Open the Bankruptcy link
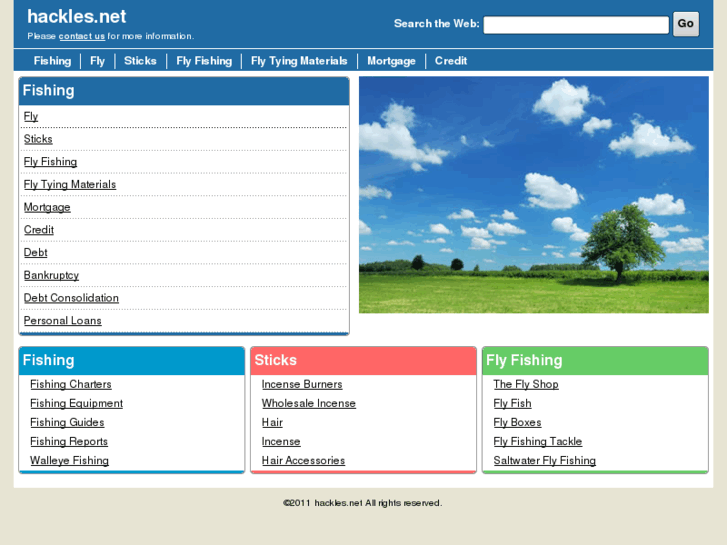 click(51, 276)
